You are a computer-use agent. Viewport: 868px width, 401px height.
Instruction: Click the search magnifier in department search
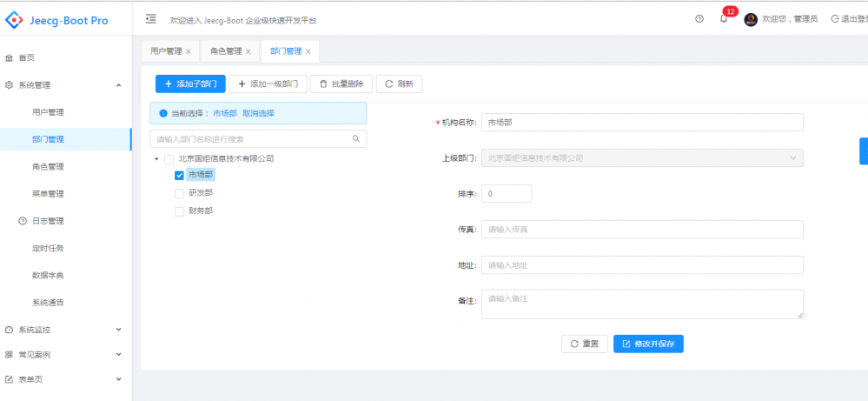coord(356,138)
